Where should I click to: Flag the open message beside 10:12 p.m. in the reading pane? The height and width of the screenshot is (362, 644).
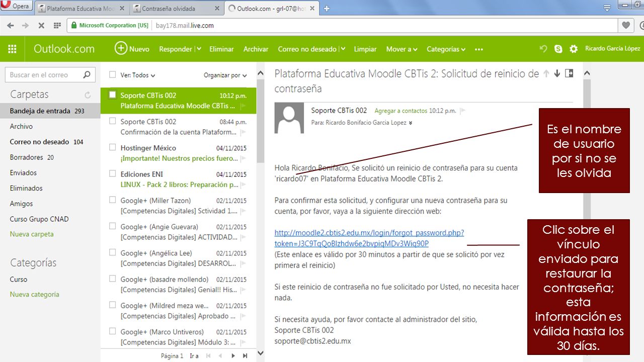click(463, 111)
